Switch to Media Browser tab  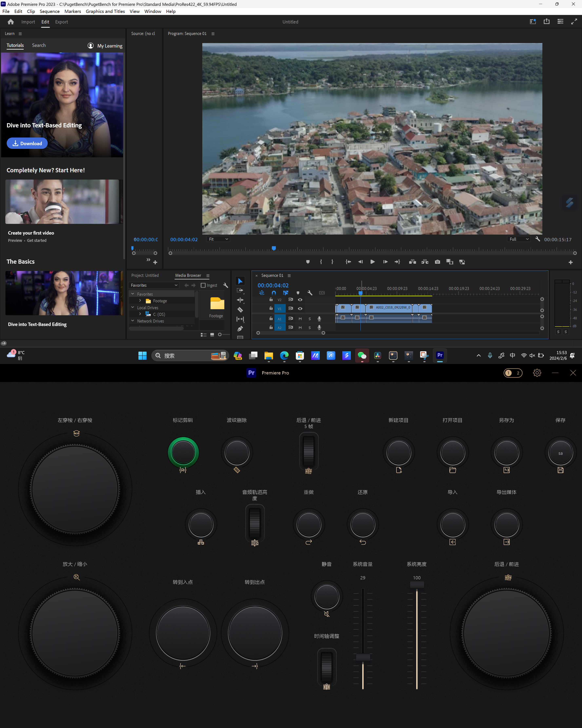click(188, 276)
